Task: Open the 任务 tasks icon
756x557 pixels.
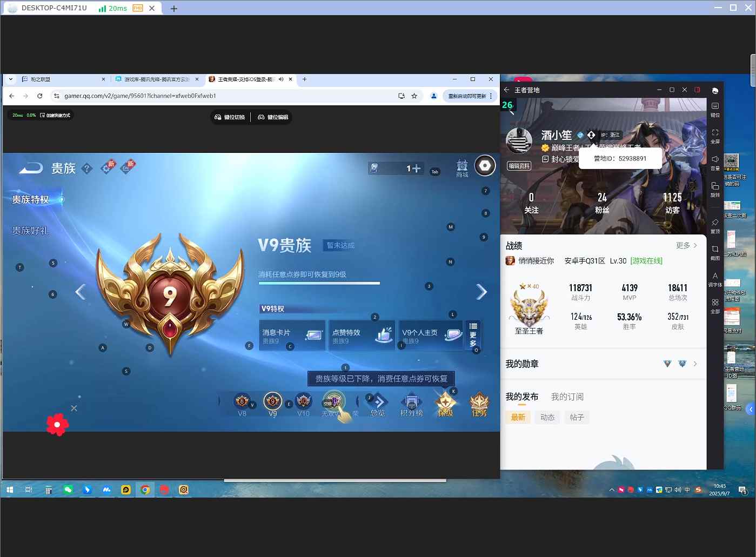Action: 479,405
